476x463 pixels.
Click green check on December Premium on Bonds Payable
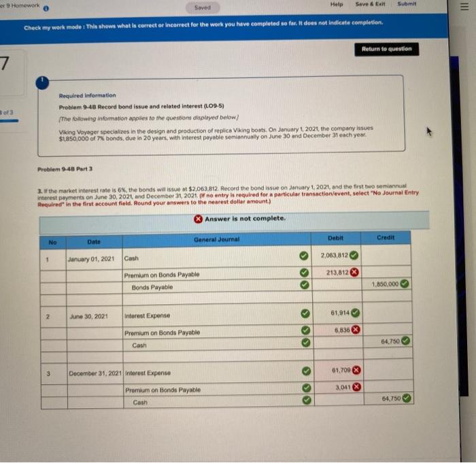point(306,388)
